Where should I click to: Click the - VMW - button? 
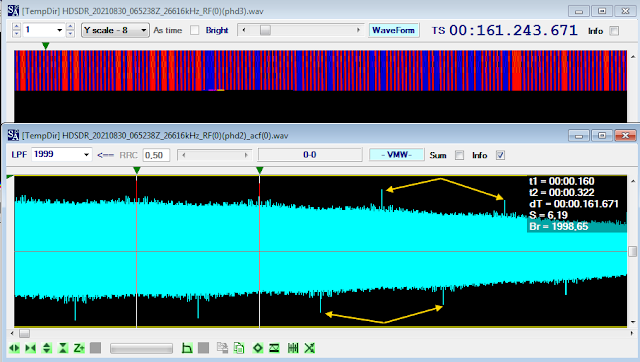tap(396, 155)
